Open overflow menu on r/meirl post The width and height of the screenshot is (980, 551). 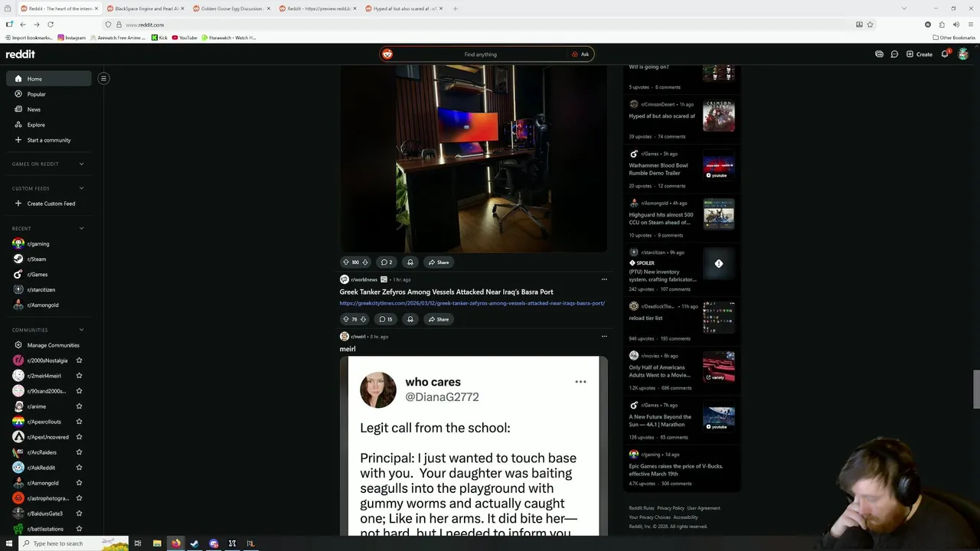[604, 336]
